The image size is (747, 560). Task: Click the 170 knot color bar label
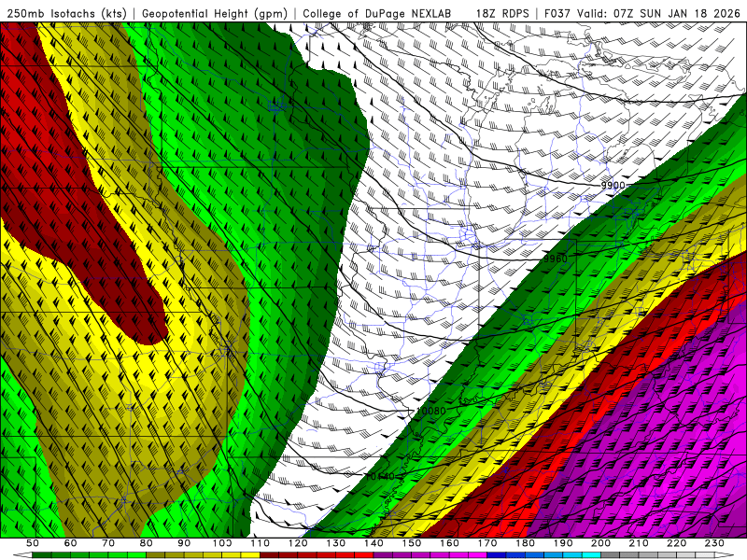487,543
